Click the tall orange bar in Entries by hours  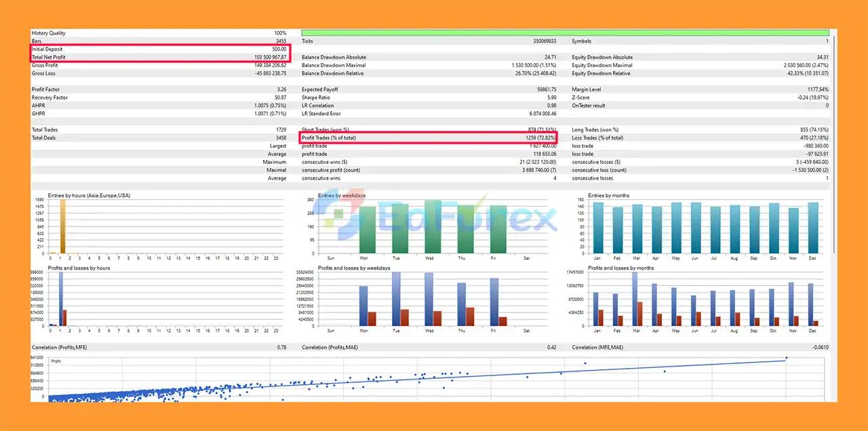[x=62, y=227]
